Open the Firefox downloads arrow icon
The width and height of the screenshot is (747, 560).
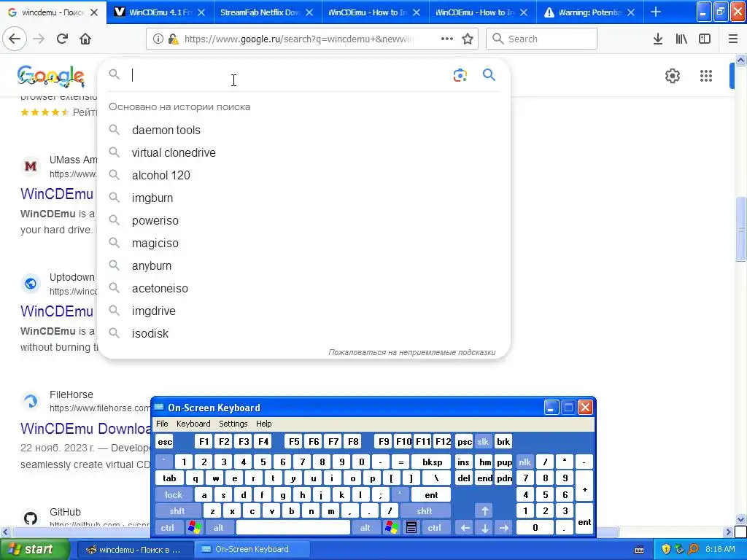(658, 39)
